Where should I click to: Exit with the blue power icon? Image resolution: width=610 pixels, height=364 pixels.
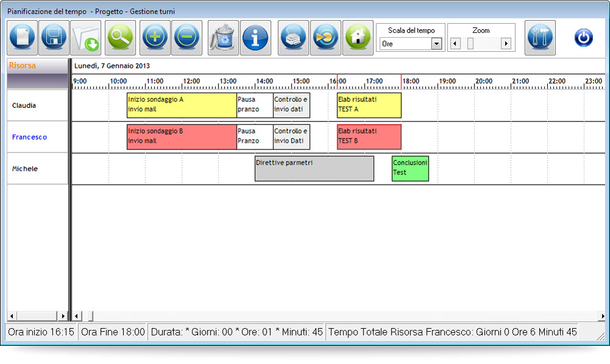pos(584,38)
